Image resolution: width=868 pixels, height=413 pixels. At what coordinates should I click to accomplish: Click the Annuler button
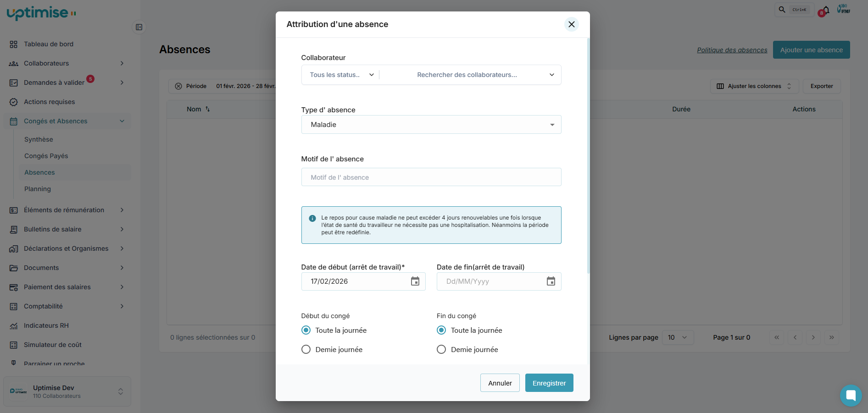point(500,383)
